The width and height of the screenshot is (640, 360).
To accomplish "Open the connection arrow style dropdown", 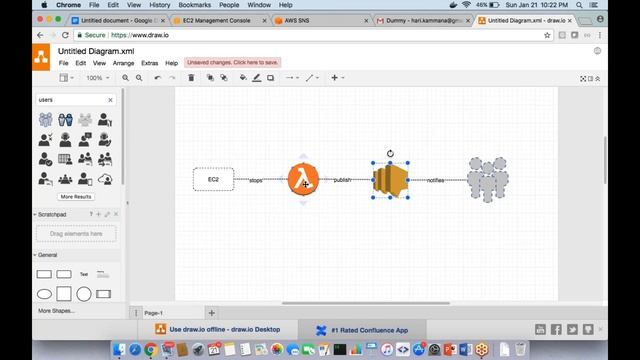I will (292, 78).
